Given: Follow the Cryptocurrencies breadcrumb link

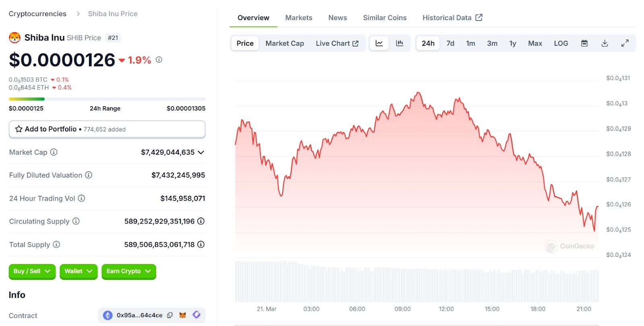Looking at the screenshot, I should pos(37,14).
